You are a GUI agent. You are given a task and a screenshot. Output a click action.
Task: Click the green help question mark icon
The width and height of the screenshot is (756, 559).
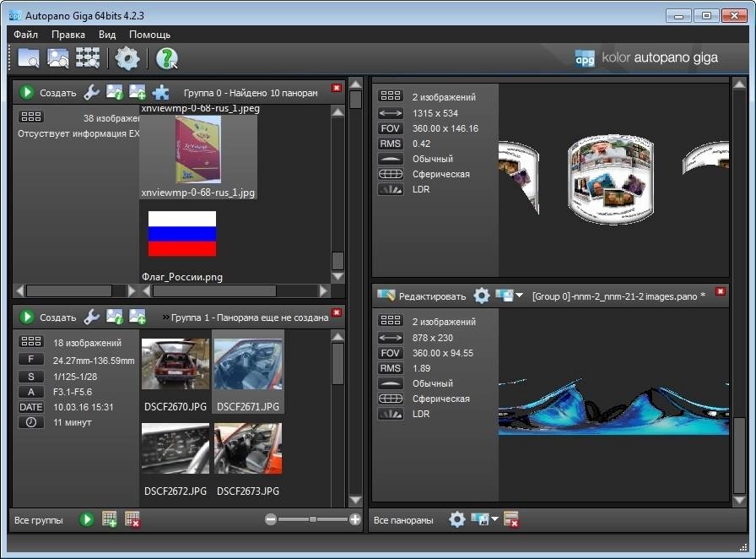click(x=167, y=59)
